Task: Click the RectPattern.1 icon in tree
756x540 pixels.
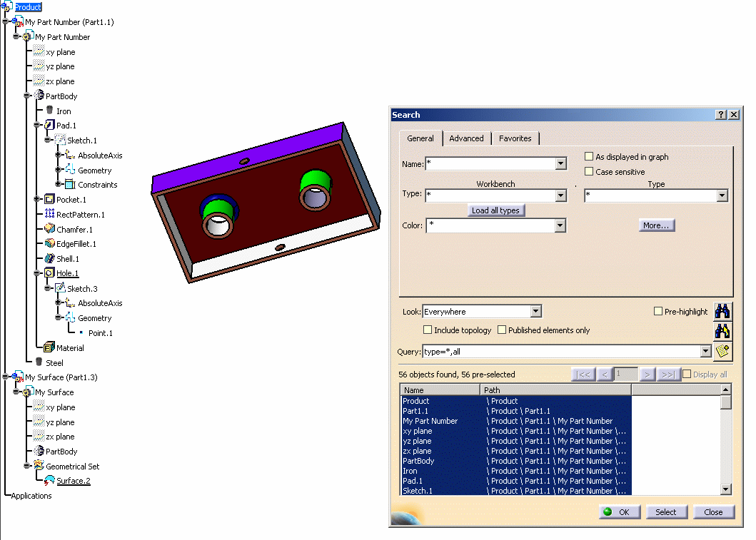Action: click(x=49, y=215)
